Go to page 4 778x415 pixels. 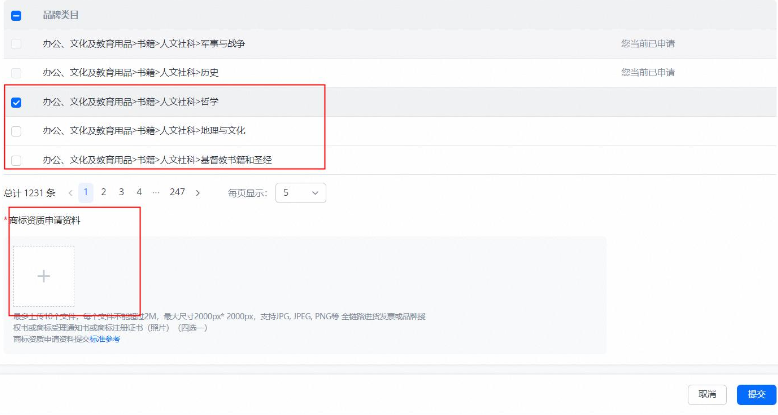[x=138, y=192]
